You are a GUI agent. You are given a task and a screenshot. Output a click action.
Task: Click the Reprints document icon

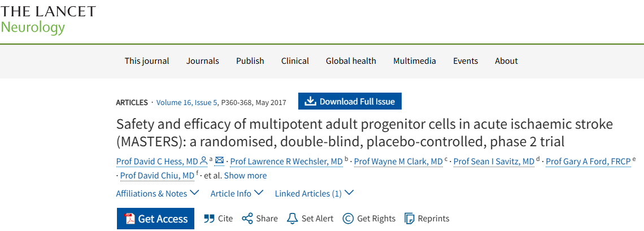pos(408,219)
